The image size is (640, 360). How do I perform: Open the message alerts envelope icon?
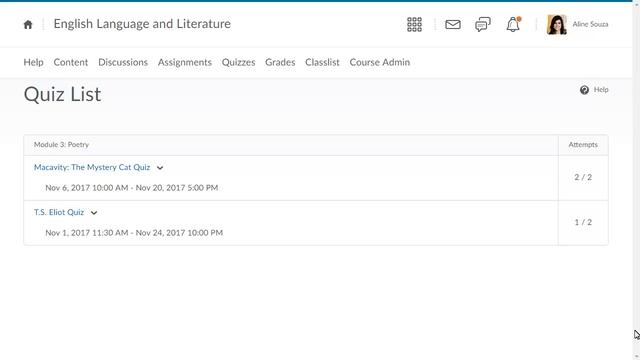click(453, 24)
